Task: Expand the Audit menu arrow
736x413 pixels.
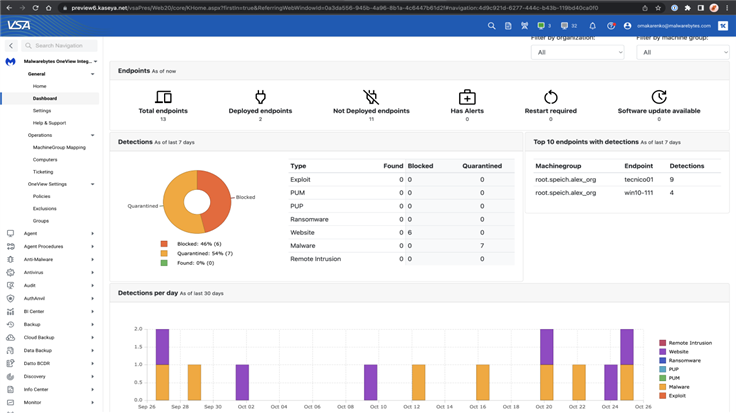Action: (x=92, y=285)
